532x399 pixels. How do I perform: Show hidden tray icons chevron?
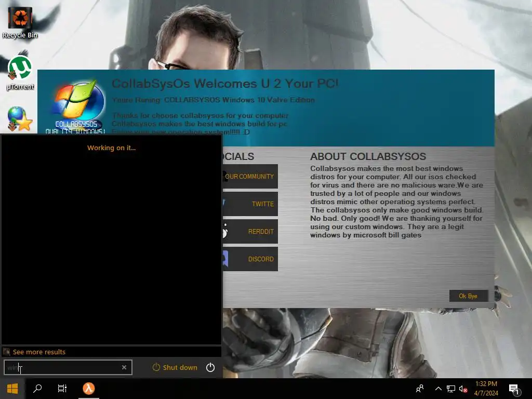(438, 389)
